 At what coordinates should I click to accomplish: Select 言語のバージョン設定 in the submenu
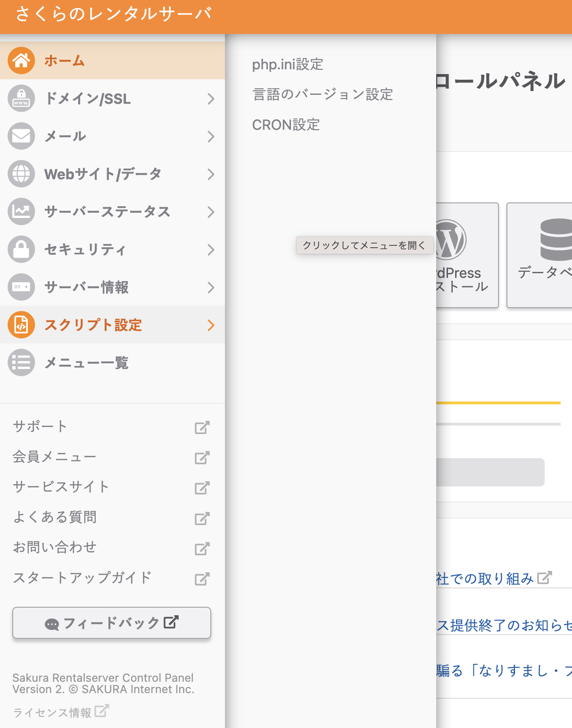click(323, 94)
